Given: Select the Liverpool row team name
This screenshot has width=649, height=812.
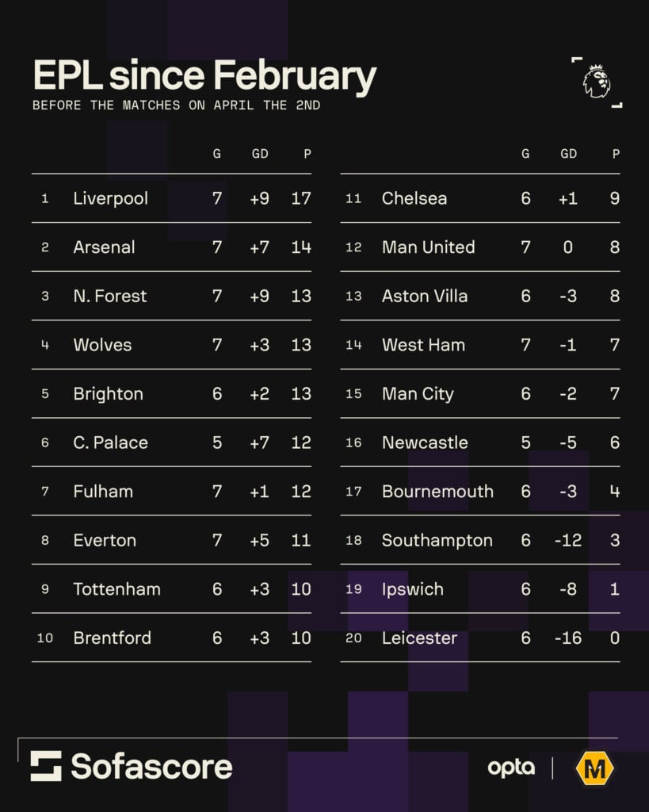Looking at the screenshot, I should tap(110, 198).
